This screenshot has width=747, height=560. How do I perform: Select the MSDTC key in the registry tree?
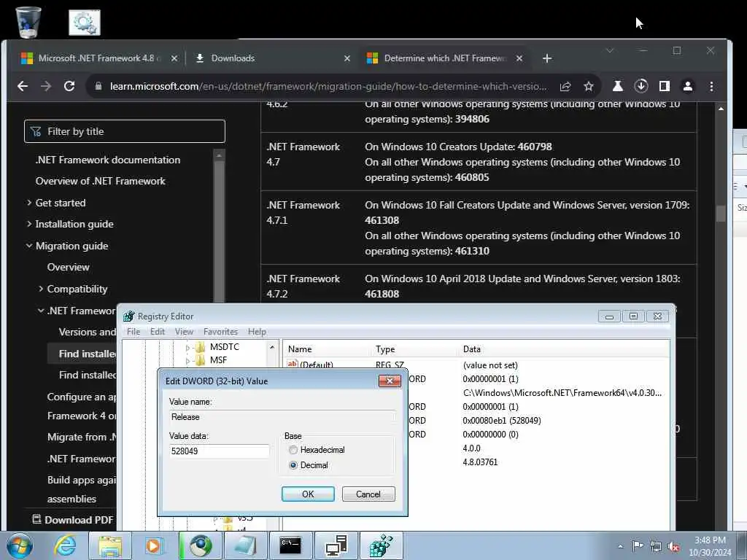point(225,346)
